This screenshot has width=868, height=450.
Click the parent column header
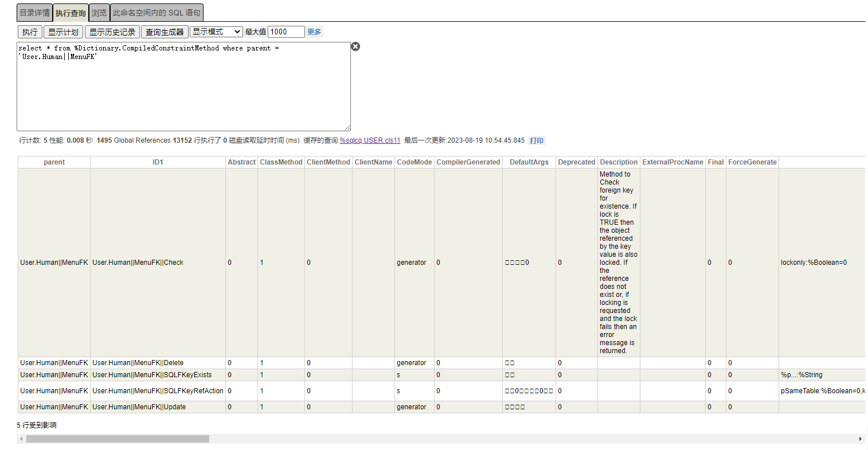[x=54, y=162]
